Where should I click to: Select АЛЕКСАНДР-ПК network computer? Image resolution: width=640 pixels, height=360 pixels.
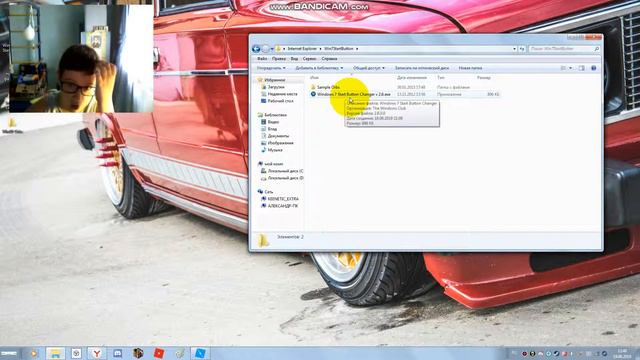click(x=280, y=206)
